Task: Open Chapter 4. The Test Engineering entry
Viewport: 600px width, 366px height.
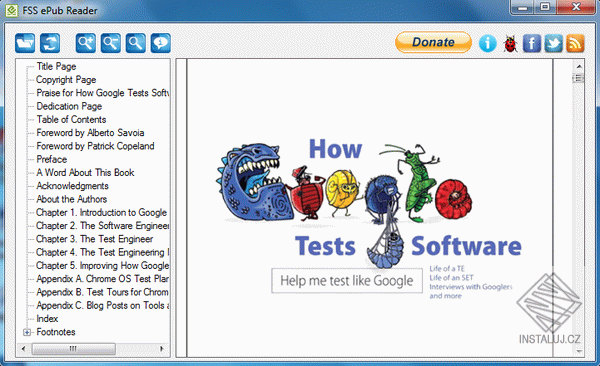Action: pos(103,252)
